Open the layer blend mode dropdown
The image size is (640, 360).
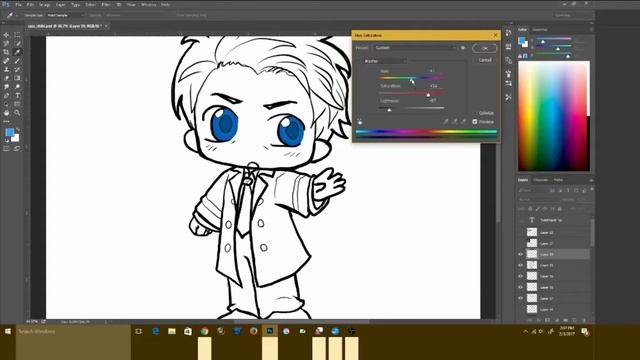[539, 200]
